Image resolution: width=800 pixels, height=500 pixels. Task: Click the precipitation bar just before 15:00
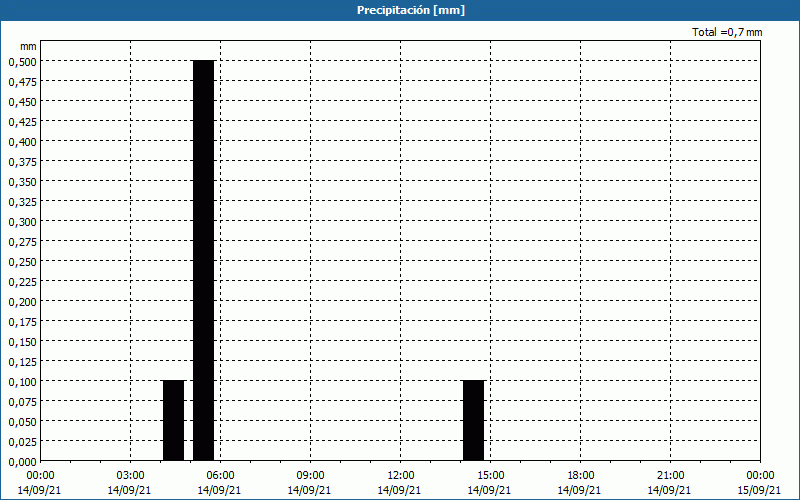[x=473, y=420]
